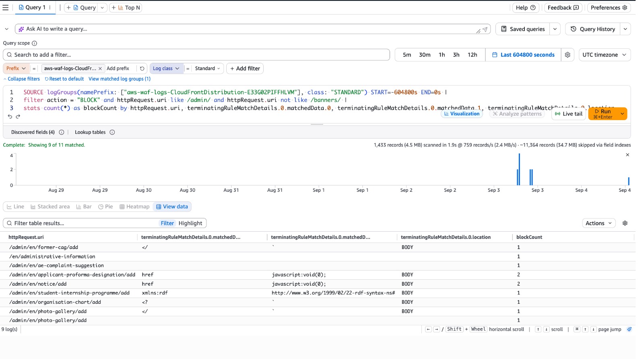
Task: Open the hamburger navigation menu
Action: coord(6,8)
